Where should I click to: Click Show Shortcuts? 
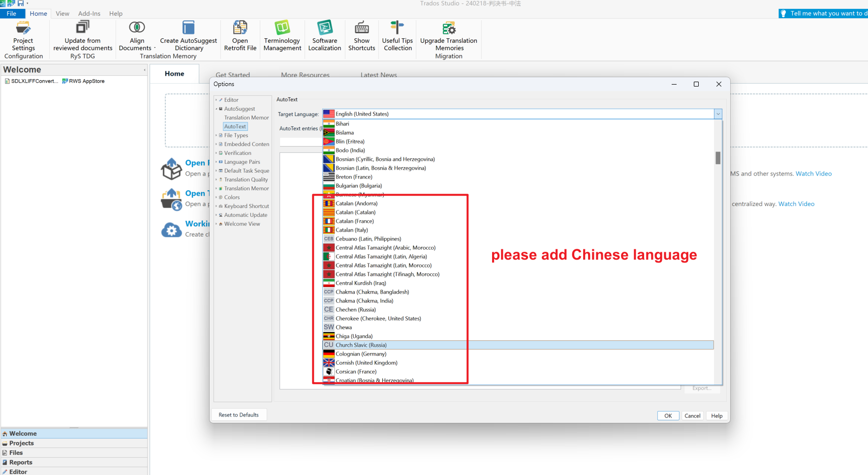point(362,36)
